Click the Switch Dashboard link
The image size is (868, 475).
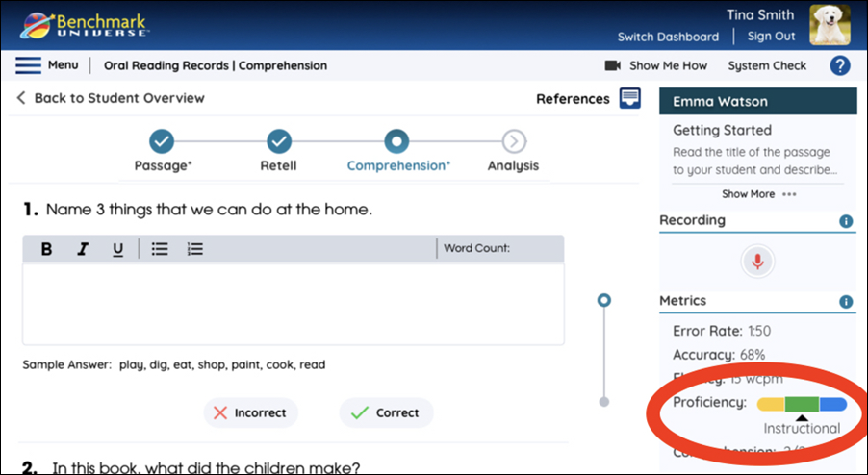click(x=668, y=37)
